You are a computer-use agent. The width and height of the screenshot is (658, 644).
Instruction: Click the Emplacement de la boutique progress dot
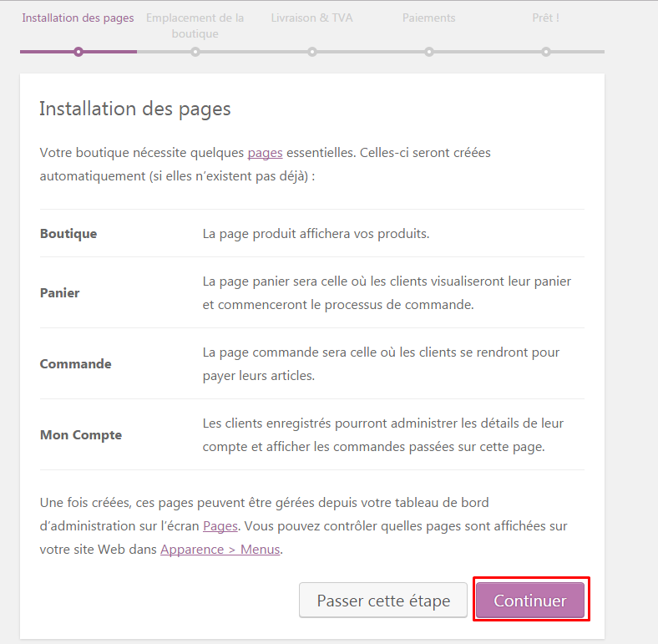click(x=195, y=52)
